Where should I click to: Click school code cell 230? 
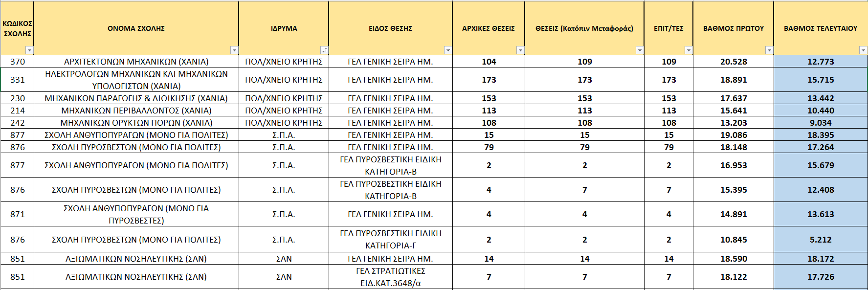click(x=18, y=98)
